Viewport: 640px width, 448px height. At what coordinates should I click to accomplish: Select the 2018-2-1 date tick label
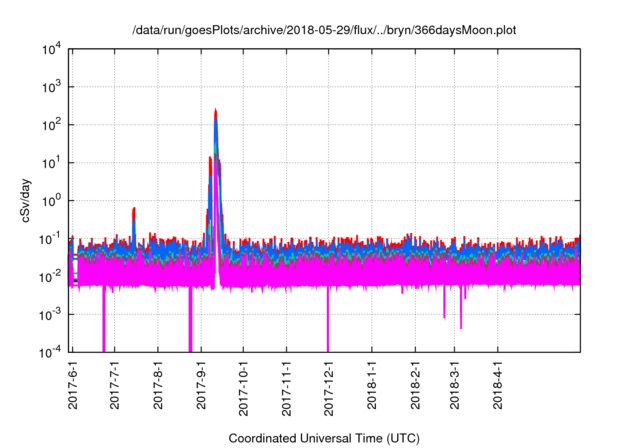click(415, 387)
